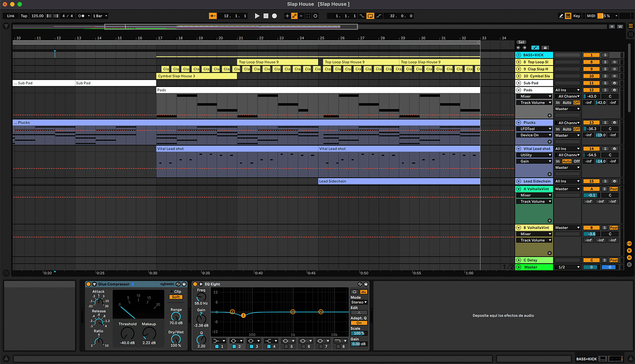Click the Tap tempo button
The height and width of the screenshot is (364, 635).
[x=24, y=16]
